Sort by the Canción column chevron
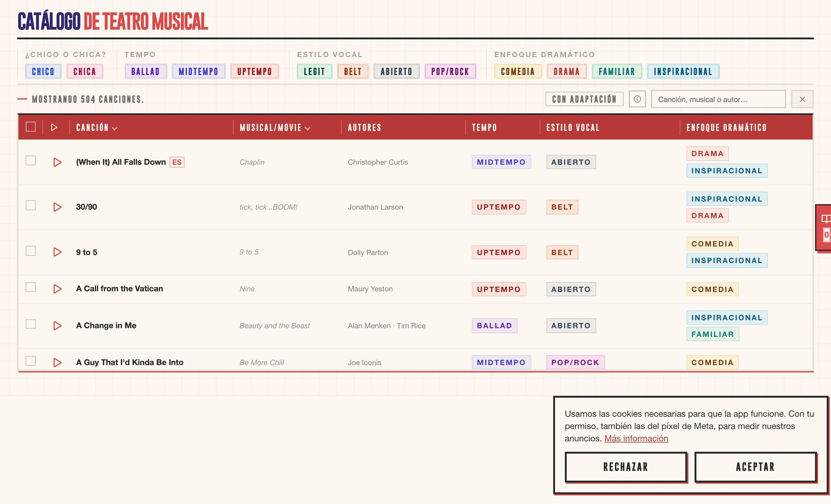 tap(115, 128)
